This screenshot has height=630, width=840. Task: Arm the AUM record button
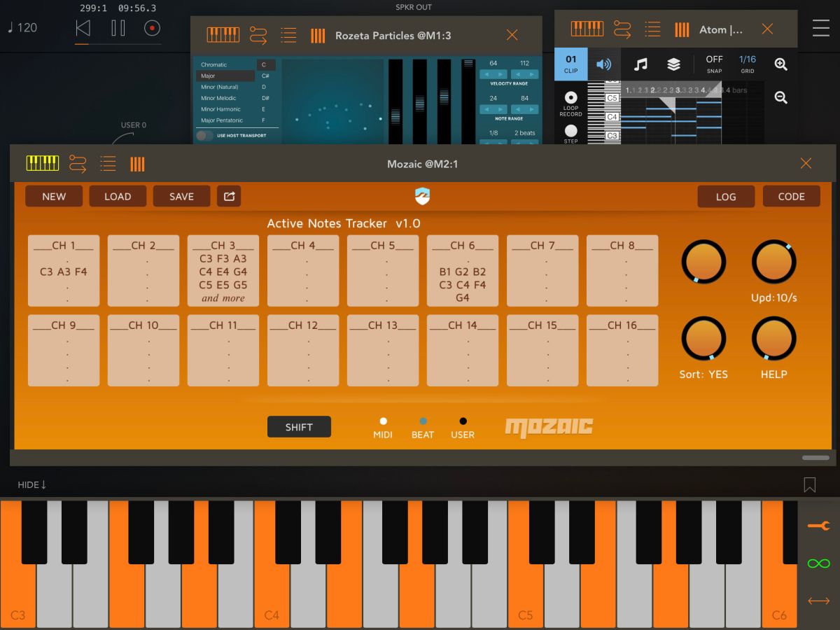pos(152,28)
